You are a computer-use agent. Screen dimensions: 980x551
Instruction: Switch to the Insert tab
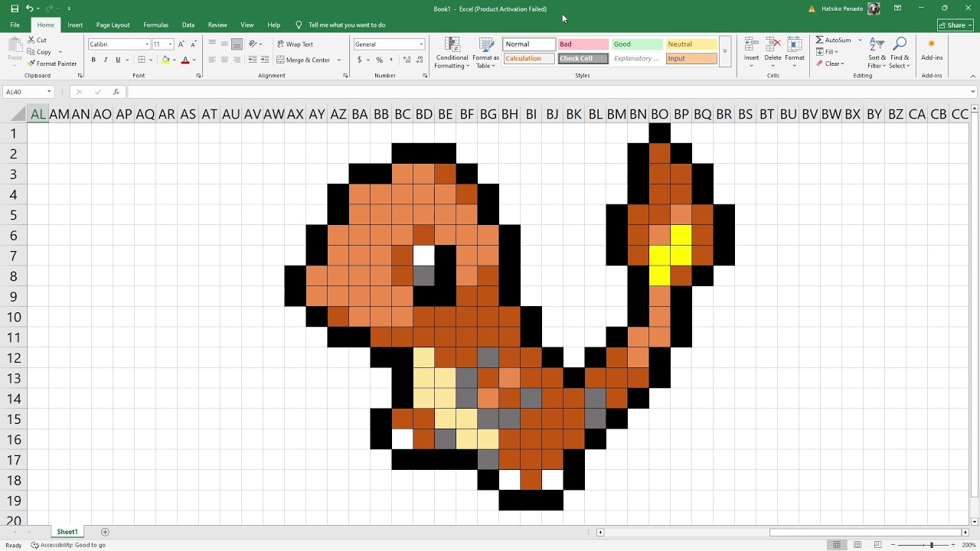(75, 25)
